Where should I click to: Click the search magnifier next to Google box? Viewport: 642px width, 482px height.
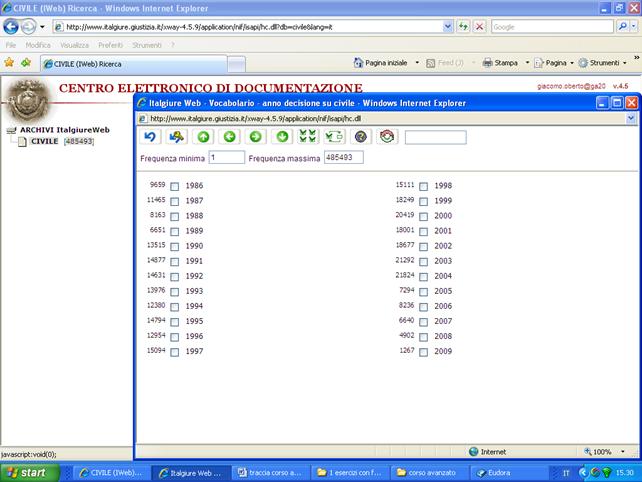pos(622,27)
